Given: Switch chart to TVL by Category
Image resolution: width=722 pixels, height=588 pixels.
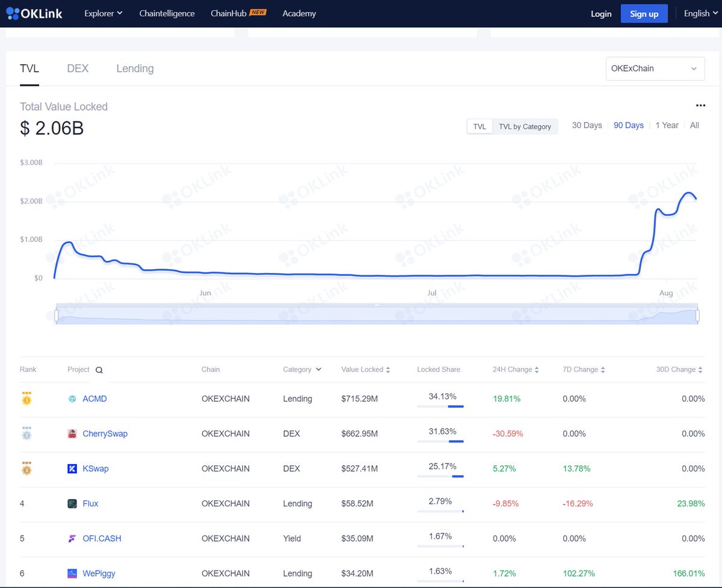Looking at the screenshot, I should [525, 126].
